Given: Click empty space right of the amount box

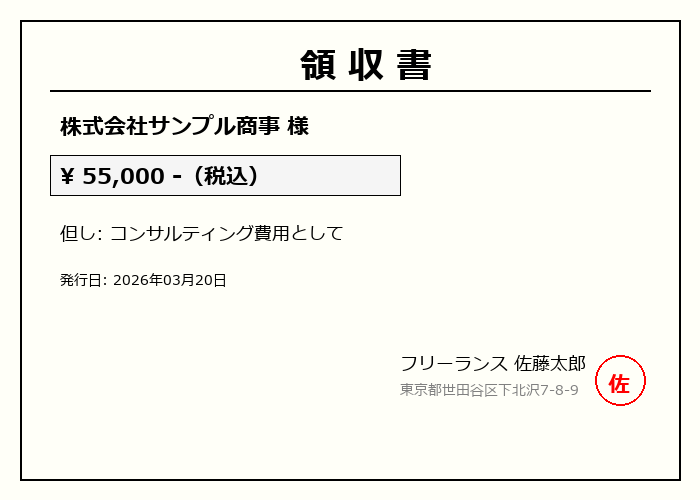Looking at the screenshot, I should point(520,176).
